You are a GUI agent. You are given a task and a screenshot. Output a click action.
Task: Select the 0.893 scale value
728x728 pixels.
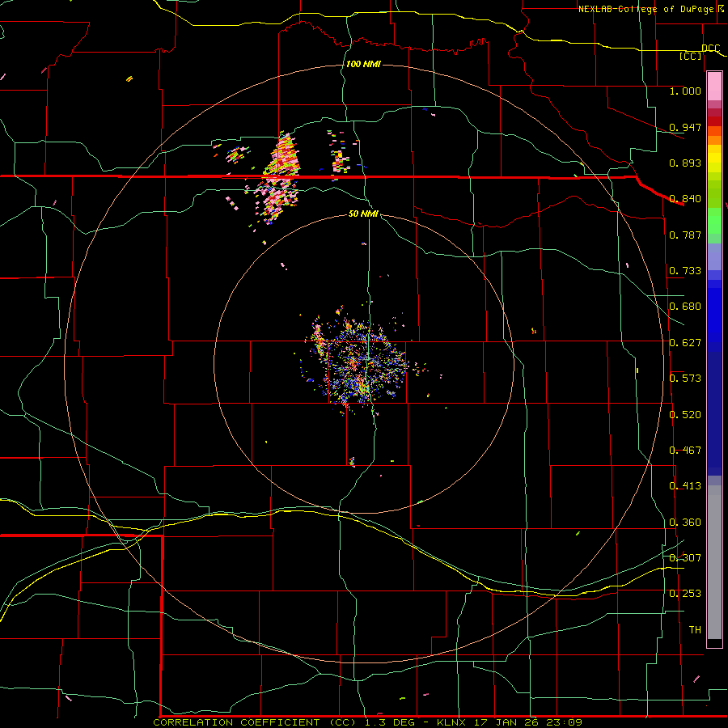685,163
